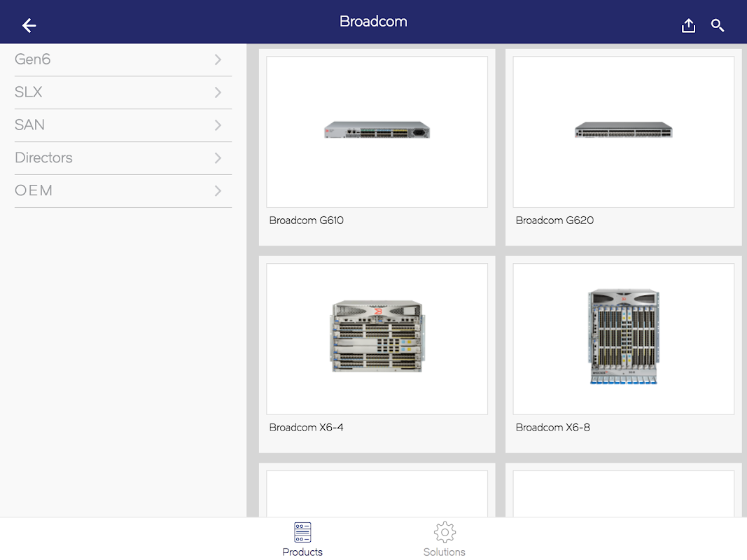Tap the share/export icon
The width and height of the screenshot is (747, 560).
(x=688, y=25)
